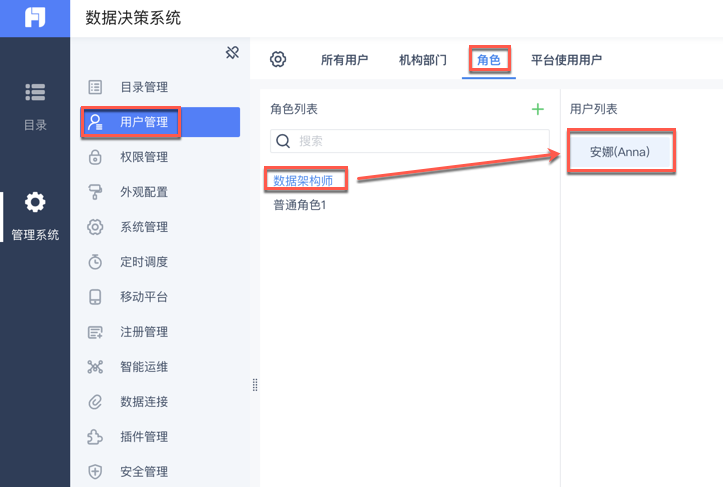Viewport: 723px width, 487px height.
Task: Open 定时调度 menu entry
Action: point(143,262)
